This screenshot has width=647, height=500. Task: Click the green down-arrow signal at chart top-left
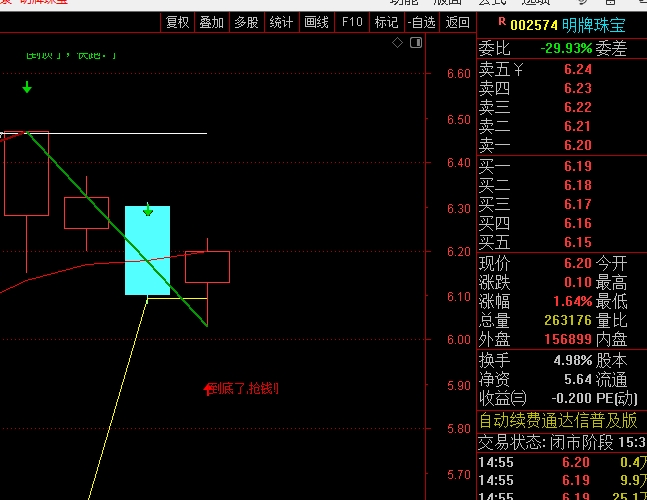tap(27, 87)
